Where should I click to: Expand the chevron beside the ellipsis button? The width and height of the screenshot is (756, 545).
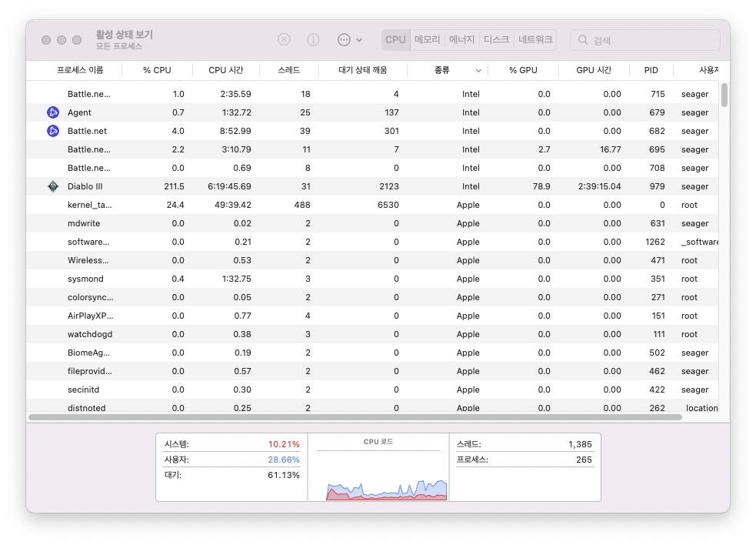click(x=359, y=40)
